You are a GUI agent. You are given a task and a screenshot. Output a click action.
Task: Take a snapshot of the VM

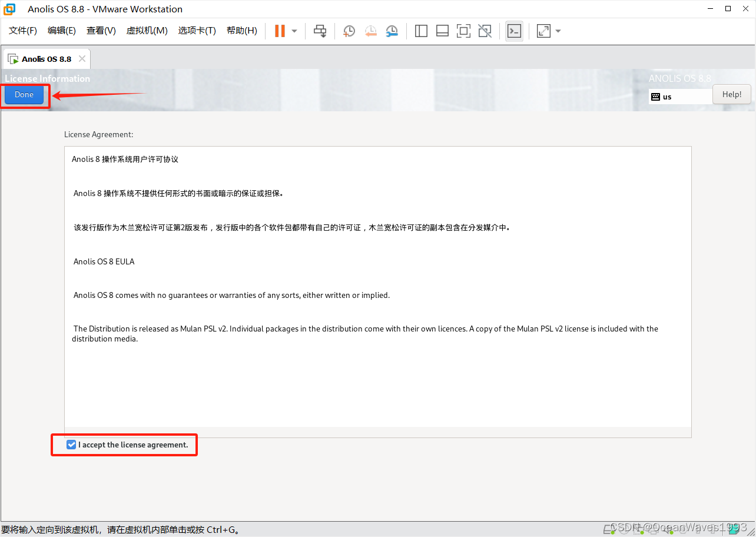click(349, 31)
